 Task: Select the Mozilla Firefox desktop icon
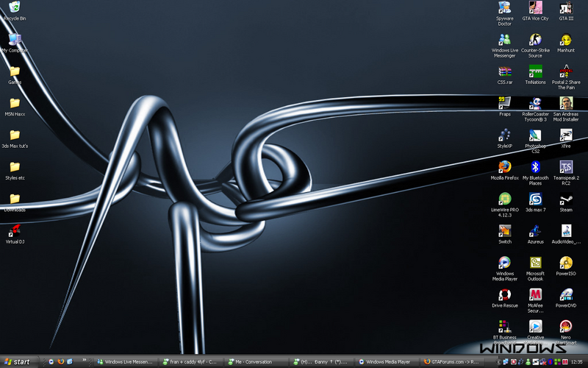tap(504, 167)
